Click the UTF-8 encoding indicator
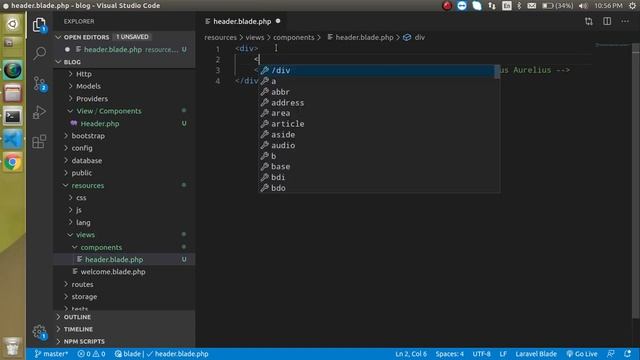The height and width of the screenshot is (360, 640). [x=481, y=354]
